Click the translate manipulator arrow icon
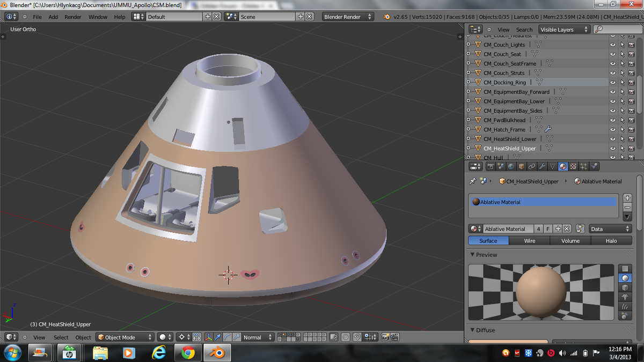This screenshot has width=644, height=362. [x=218, y=337]
